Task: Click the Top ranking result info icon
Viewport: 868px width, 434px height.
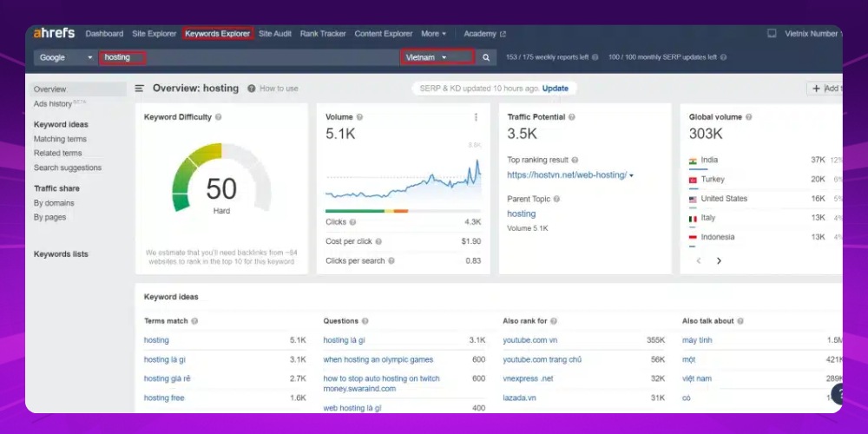Action: point(575,160)
